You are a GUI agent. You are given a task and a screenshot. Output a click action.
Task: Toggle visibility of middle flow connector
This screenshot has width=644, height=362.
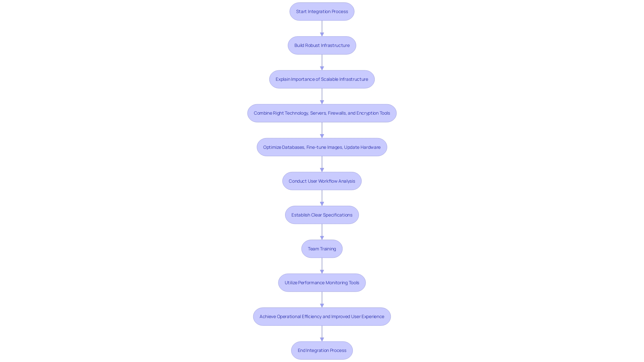pos(322,197)
